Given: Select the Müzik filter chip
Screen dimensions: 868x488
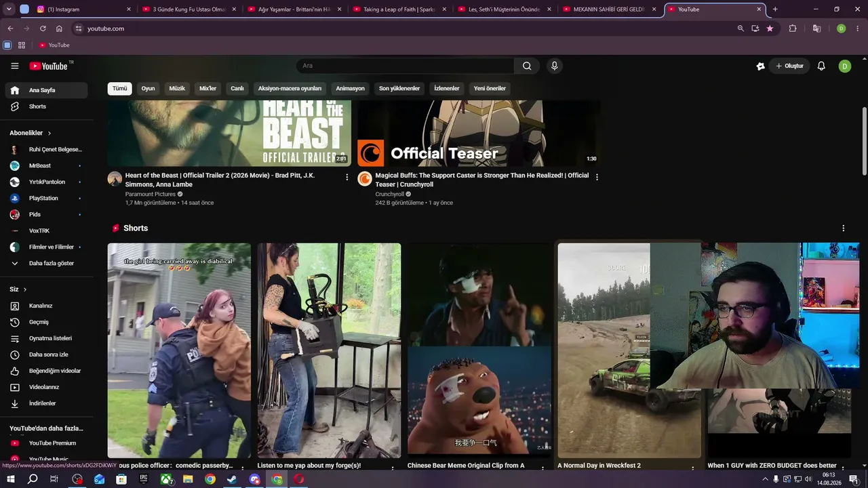Looking at the screenshot, I should coord(177,89).
